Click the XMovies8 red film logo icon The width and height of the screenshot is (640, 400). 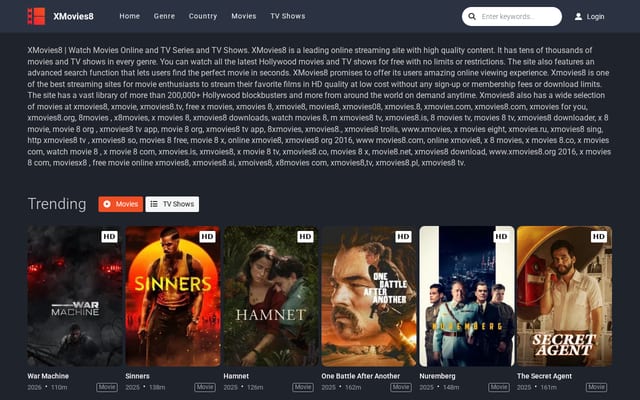(x=36, y=16)
